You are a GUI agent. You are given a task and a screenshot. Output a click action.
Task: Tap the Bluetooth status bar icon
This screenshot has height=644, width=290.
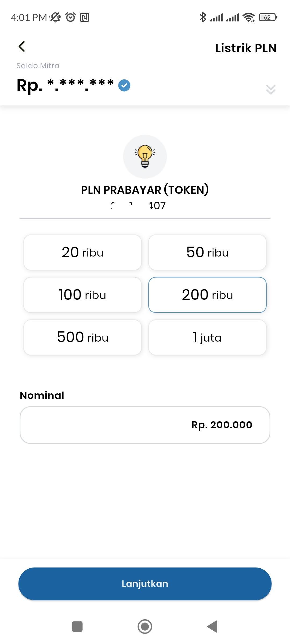pos(203,17)
